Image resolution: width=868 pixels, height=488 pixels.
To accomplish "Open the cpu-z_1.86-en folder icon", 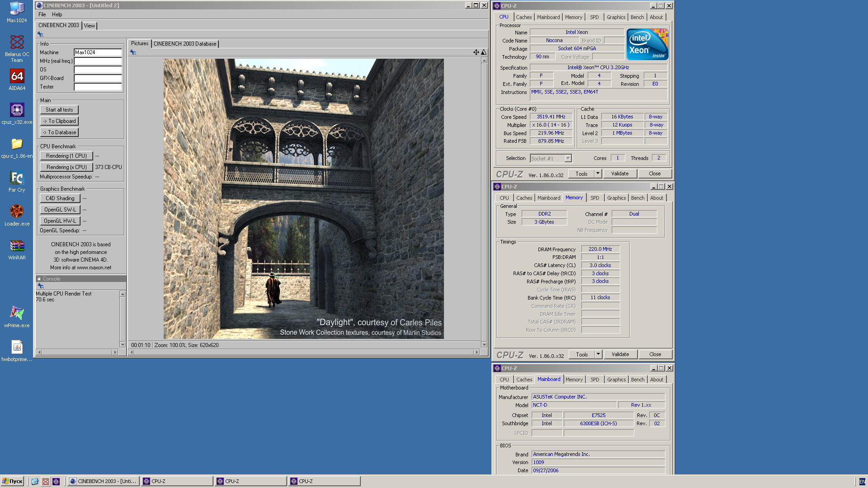I will 17,148.
